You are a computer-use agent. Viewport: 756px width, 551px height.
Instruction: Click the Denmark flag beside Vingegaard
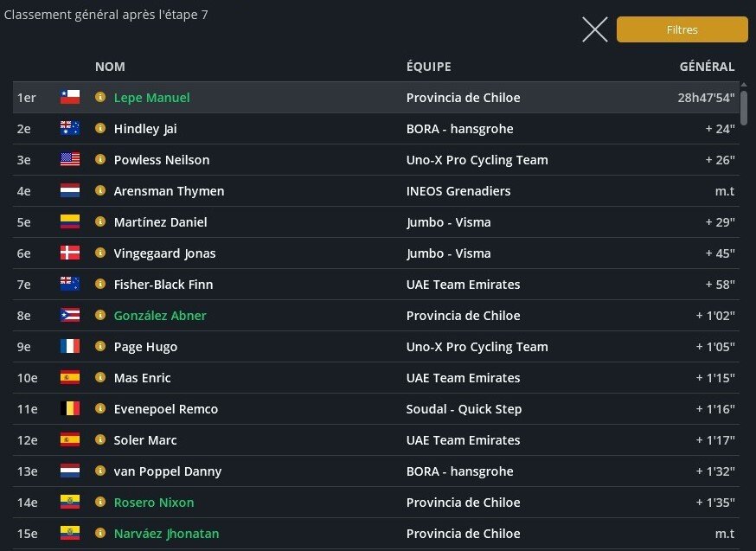[x=70, y=253]
